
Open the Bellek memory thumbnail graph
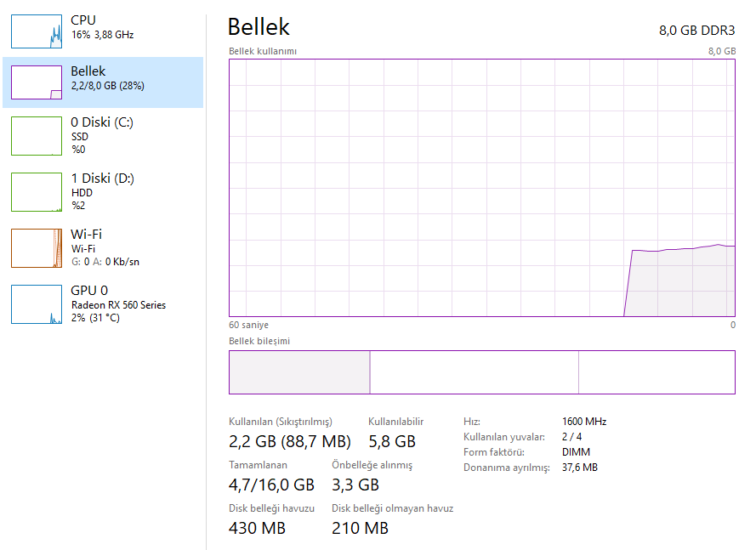[37, 82]
